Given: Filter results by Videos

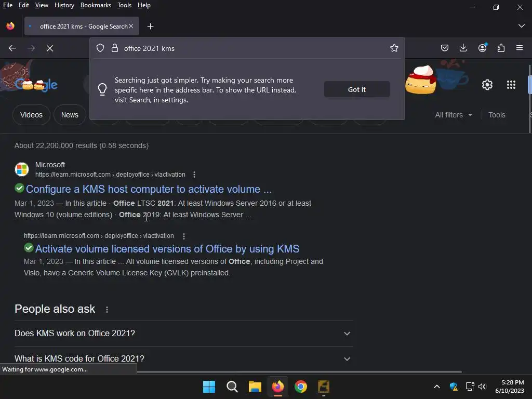Looking at the screenshot, I should point(31,115).
